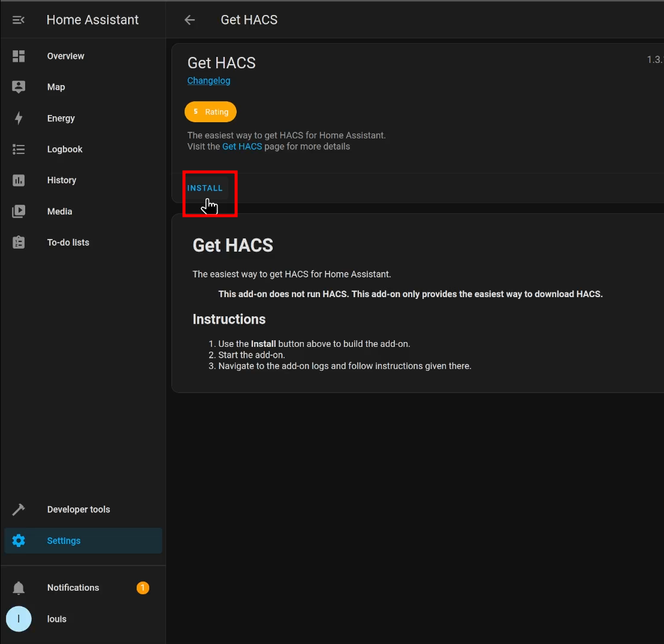Click the orange Rating chip
Screen dimensions: 664x644
coord(210,112)
